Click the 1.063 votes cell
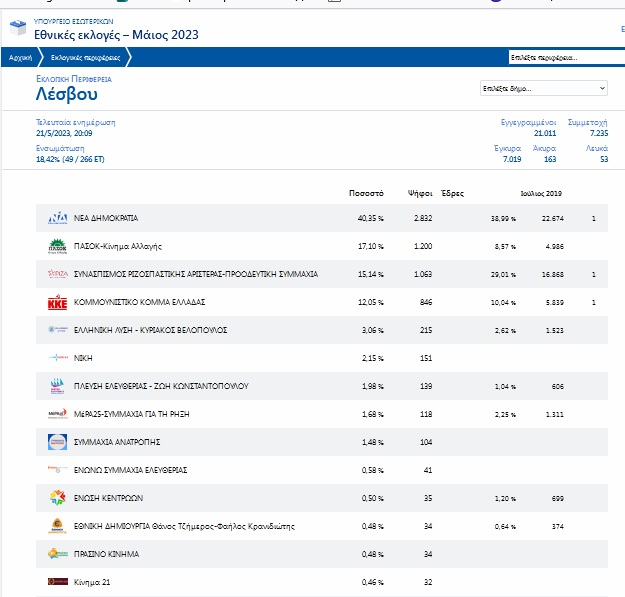Viewport: 625px width, 597px height. (423, 274)
